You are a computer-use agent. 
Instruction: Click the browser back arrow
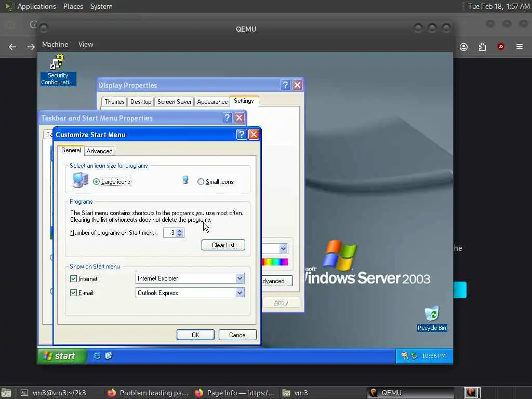click(x=12, y=47)
